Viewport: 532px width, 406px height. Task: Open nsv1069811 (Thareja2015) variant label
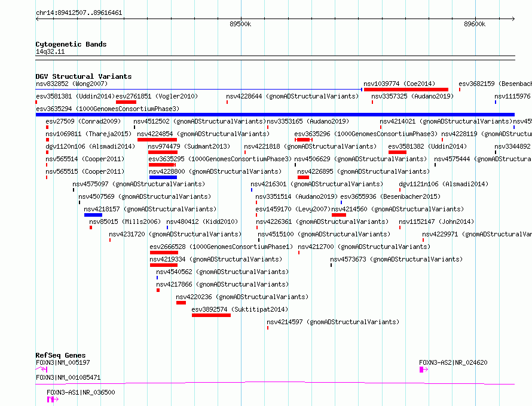88,134
